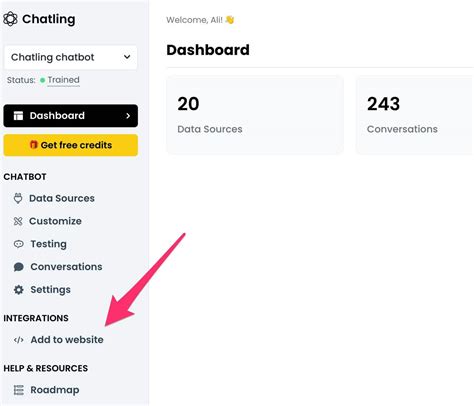Image resolution: width=474 pixels, height=406 pixels.
Task: Click the gift icon on free credits
Action: pos(34,145)
